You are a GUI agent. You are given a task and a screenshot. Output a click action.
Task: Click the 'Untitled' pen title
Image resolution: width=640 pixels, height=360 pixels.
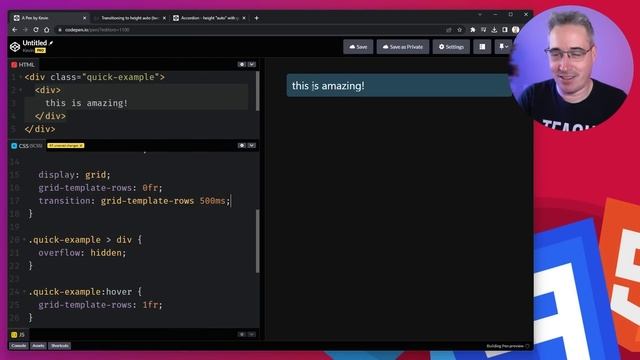point(35,43)
